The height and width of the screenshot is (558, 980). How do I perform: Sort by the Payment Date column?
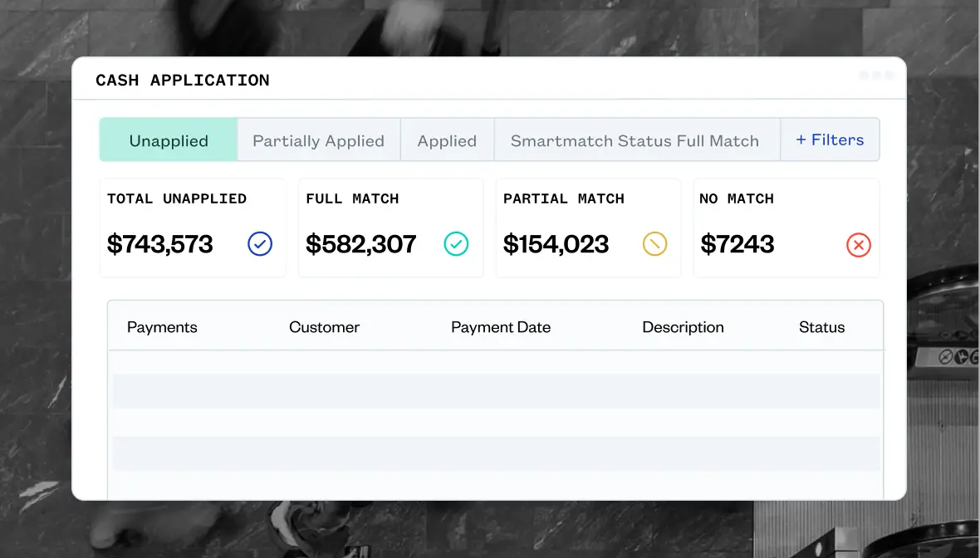pyautogui.click(x=501, y=327)
